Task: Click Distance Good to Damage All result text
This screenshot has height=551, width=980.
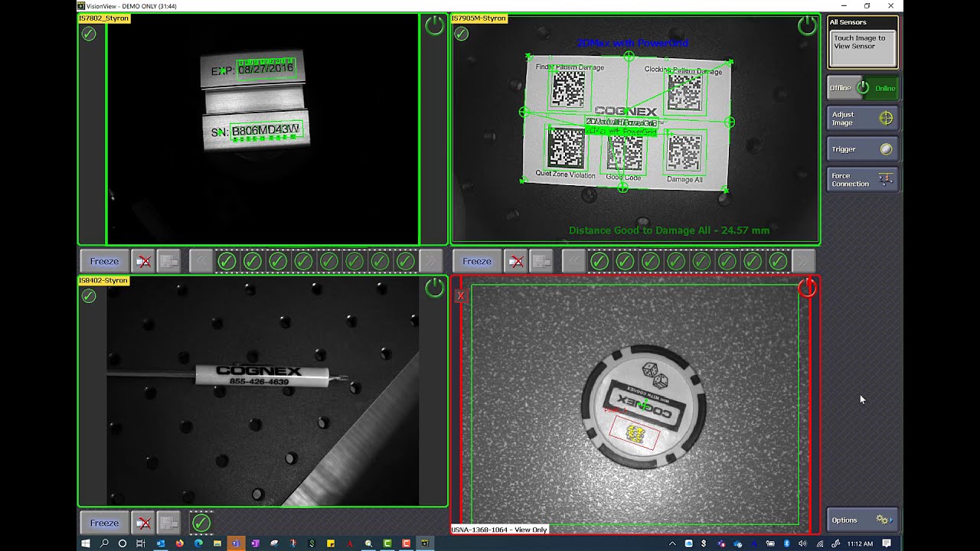Action: [x=669, y=230]
